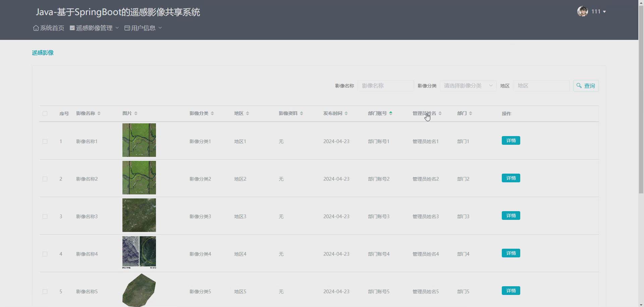The height and width of the screenshot is (307, 644).
Task: Expand the 用户信息 submenu chevron
Action: 160,28
